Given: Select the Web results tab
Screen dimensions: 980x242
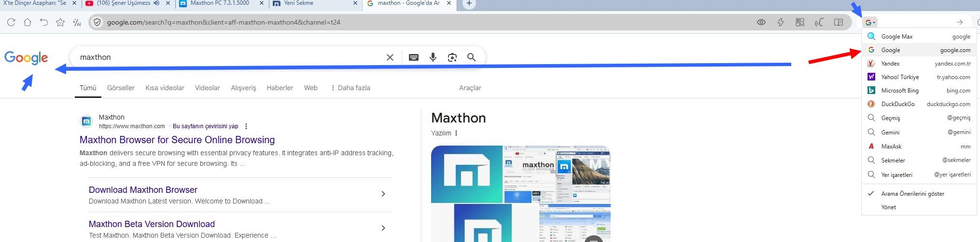Looking at the screenshot, I should pyautogui.click(x=311, y=88).
